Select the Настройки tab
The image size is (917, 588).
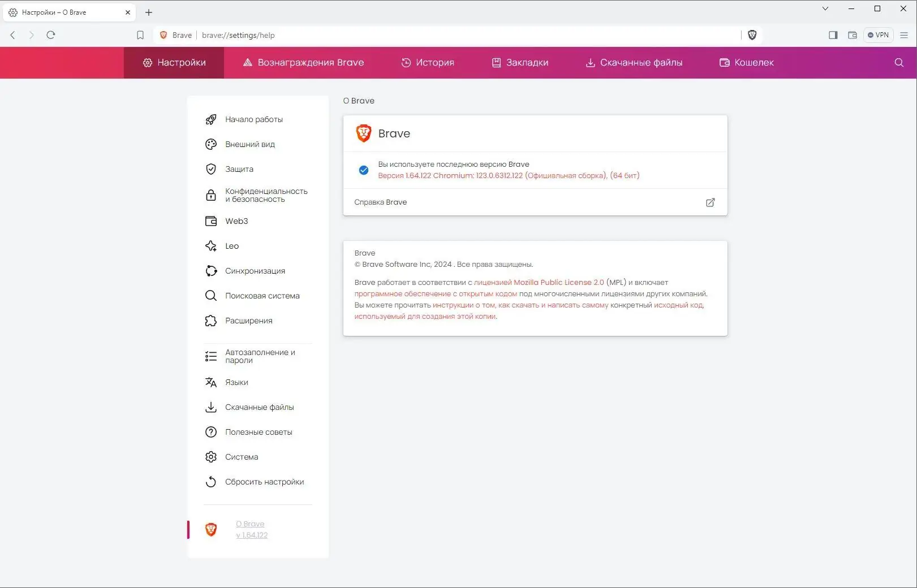[x=174, y=62]
